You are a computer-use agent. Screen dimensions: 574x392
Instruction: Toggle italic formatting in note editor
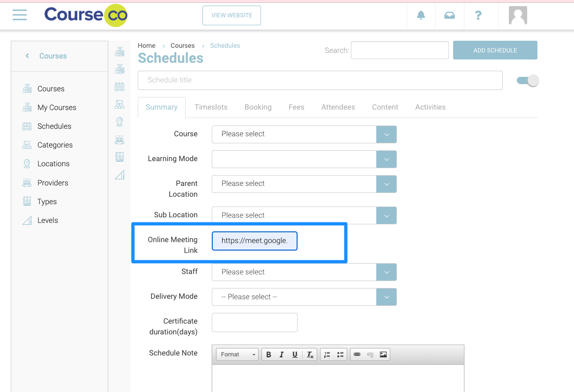(282, 355)
